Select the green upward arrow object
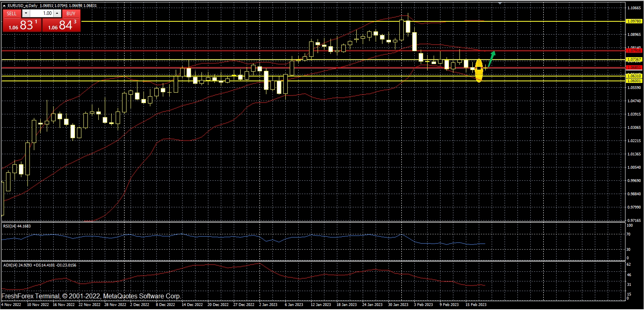 point(492,59)
